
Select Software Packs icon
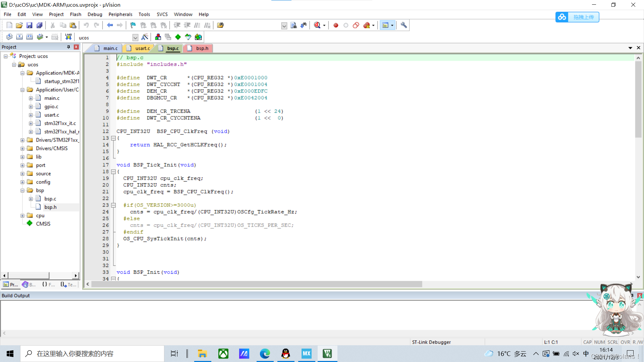coord(188,37)
